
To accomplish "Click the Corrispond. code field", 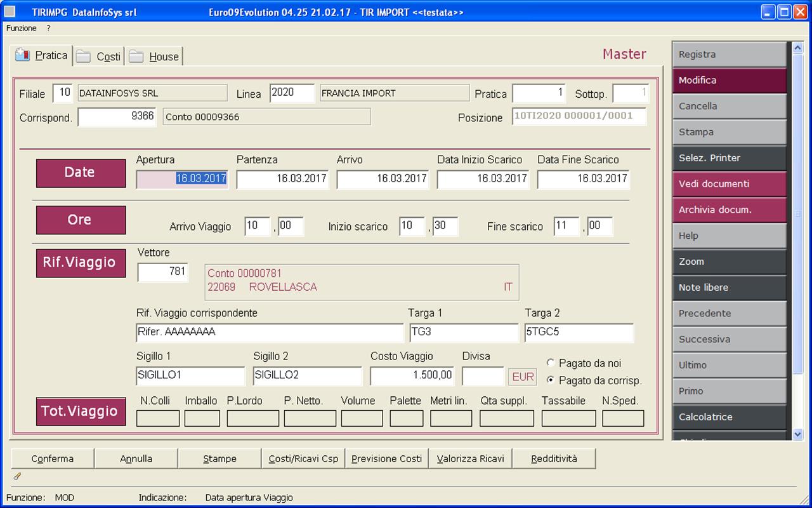I will click(117, 117).
